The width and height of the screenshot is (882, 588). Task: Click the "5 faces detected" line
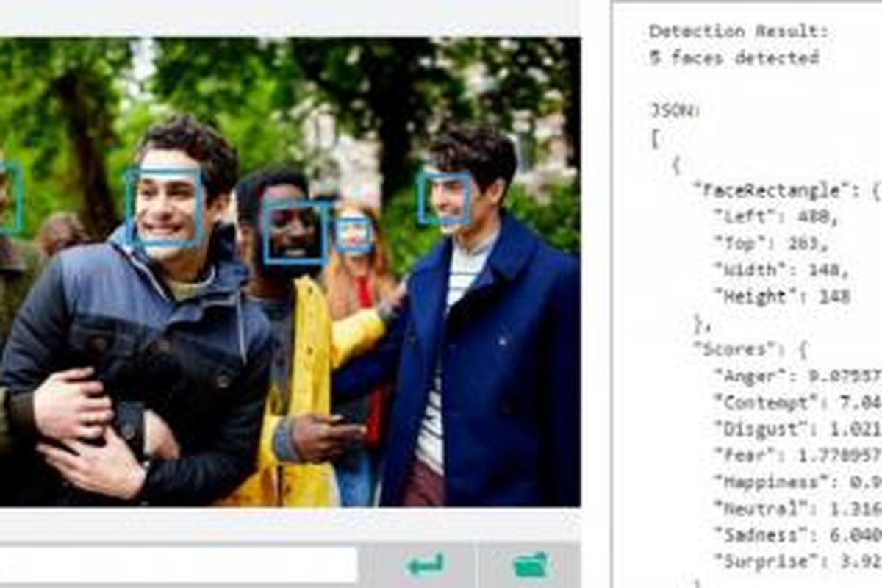coord(734,57)
